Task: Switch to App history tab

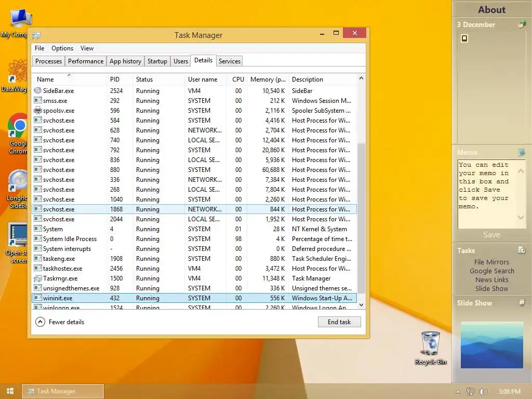Action: coord(125,61)
